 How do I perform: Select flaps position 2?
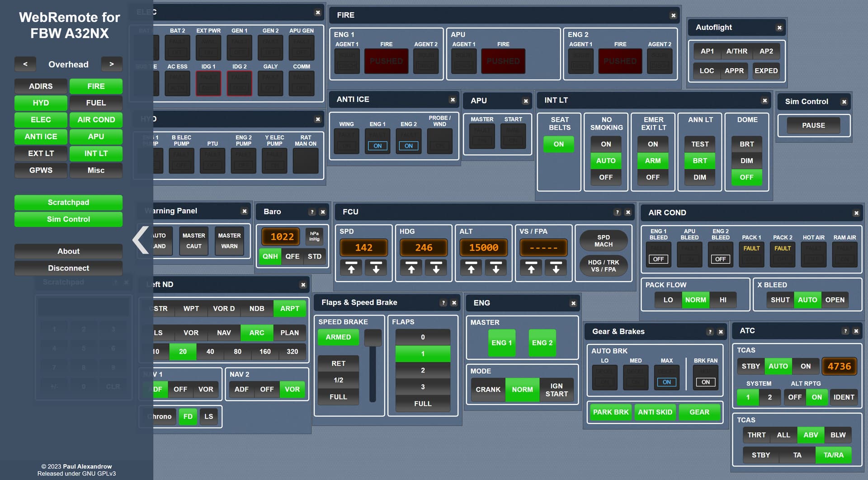[423, 370]
